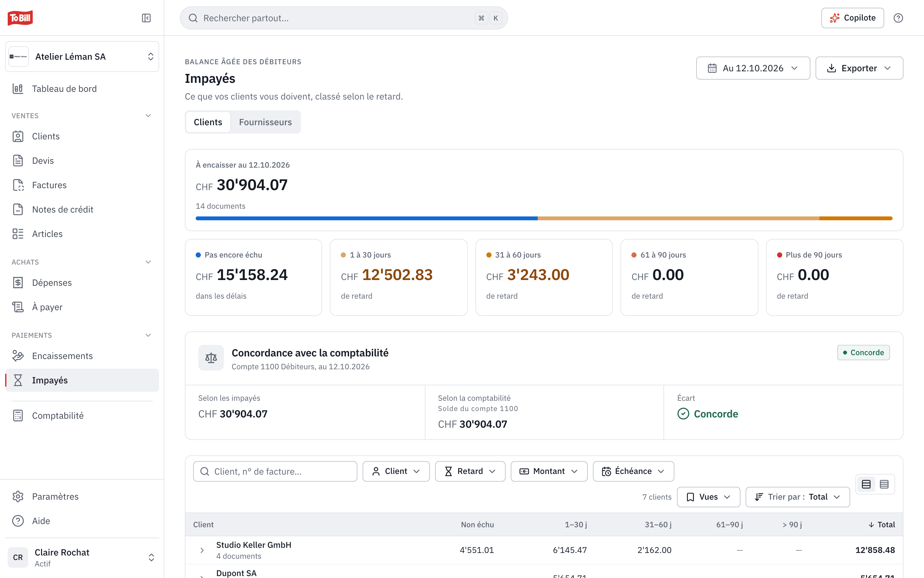Open the Devis page
The width and height of the screenshot is (924, 578).
82,161
